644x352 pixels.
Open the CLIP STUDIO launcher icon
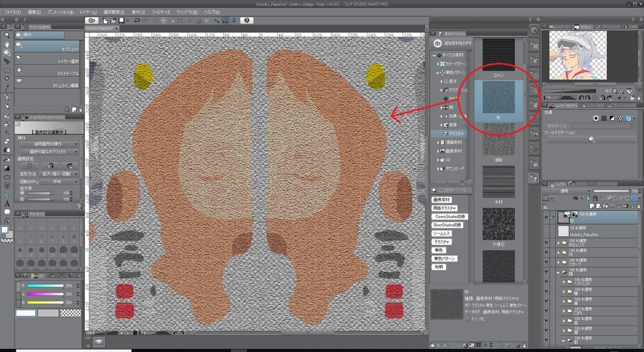92,20
